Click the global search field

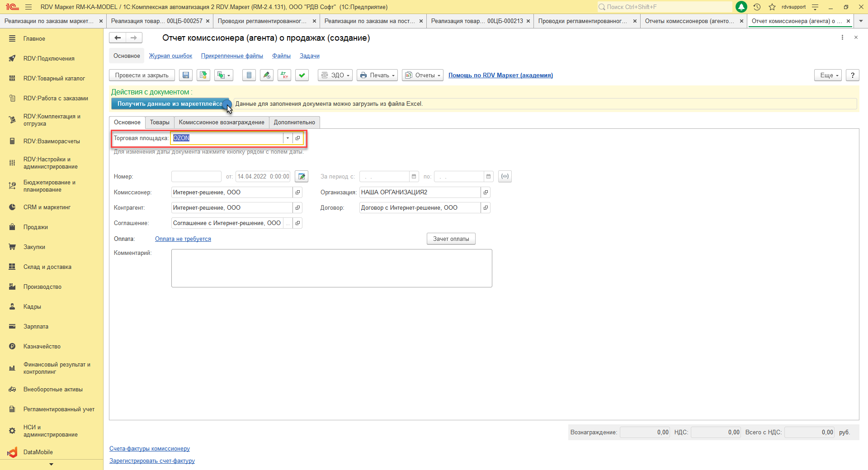(x=665, y=7)
